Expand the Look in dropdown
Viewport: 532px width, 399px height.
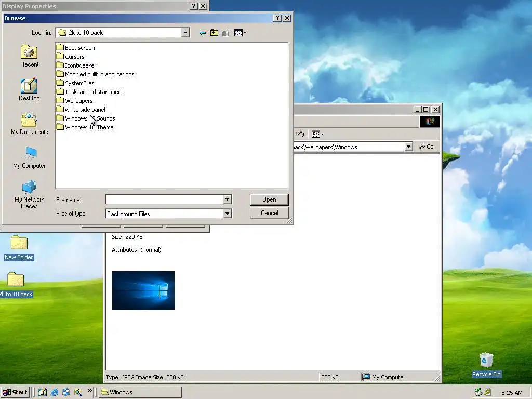click(185, 33)
